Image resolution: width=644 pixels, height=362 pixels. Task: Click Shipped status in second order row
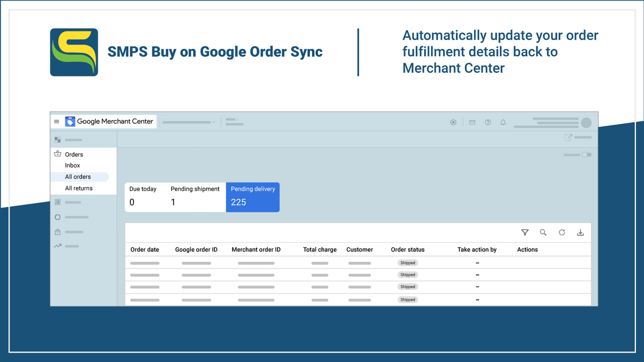tap(408, 275)
